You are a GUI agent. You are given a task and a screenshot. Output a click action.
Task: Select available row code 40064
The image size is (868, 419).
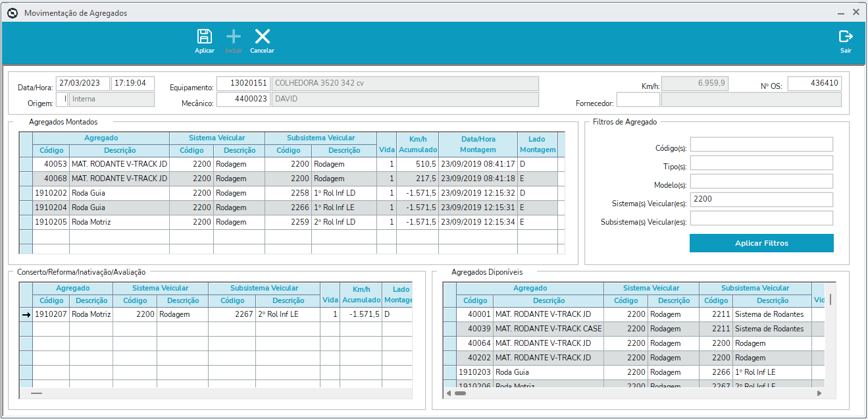634,343
